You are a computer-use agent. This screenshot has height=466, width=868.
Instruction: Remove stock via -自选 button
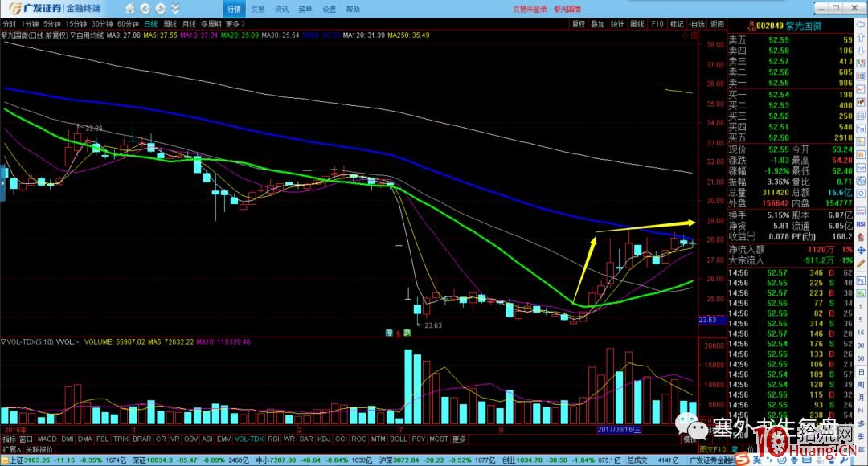point(697,24)
